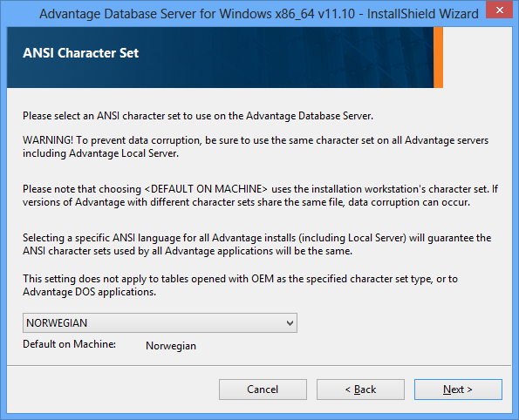Click 'versions of Advantage with different' line
This screenshot has width=519, height=420.
point(246,202)
